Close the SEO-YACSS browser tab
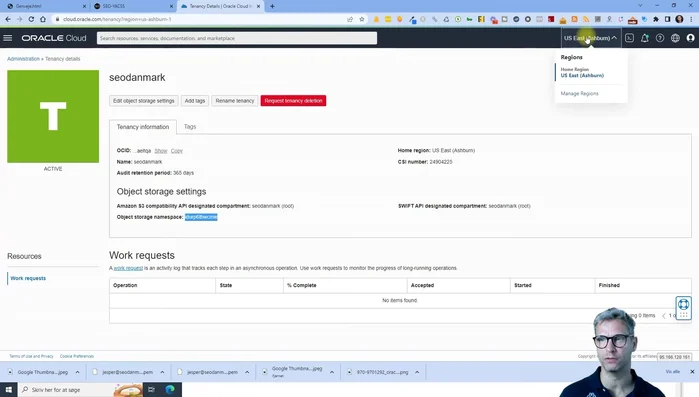Image resolution: width=699 pixels, height=397 pixels. point(171,6)
